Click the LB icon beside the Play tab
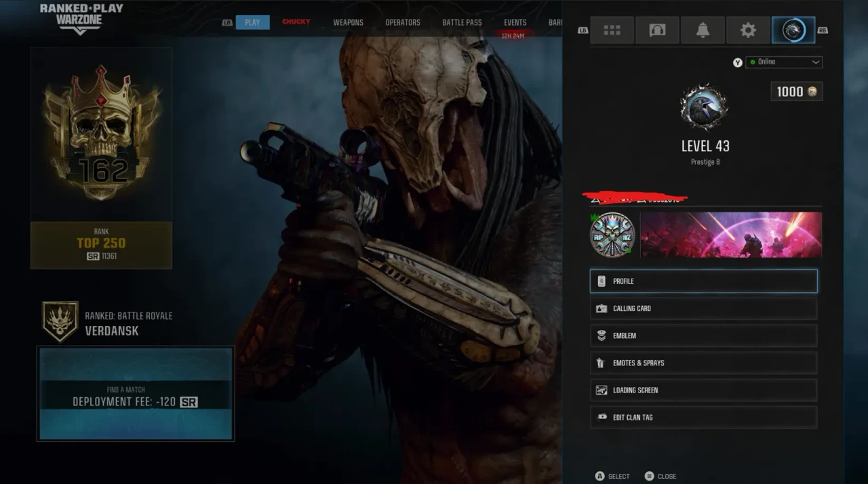This screenshot has height=484, width=868. click(x=227, y=23)
